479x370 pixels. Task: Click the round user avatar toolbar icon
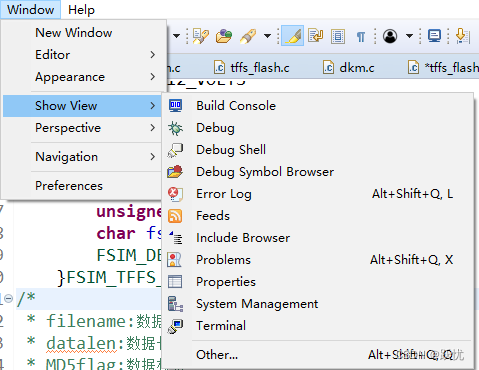pyautogui.click(x=390, y=36)
